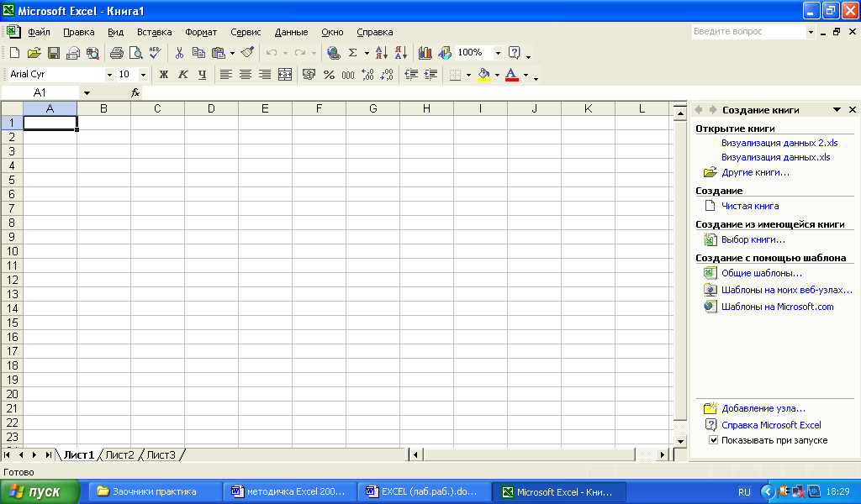Click the Windows пуск button

40,492
